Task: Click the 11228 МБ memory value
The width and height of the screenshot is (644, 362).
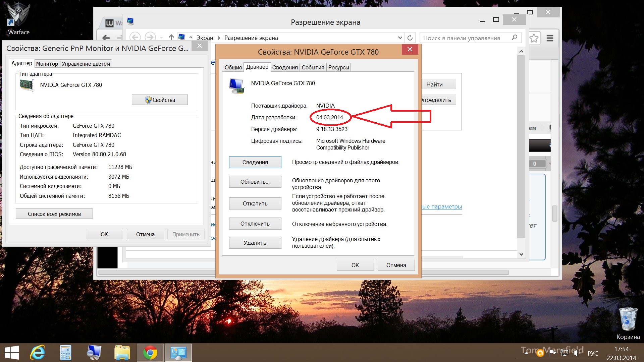Action: (120, 167)
